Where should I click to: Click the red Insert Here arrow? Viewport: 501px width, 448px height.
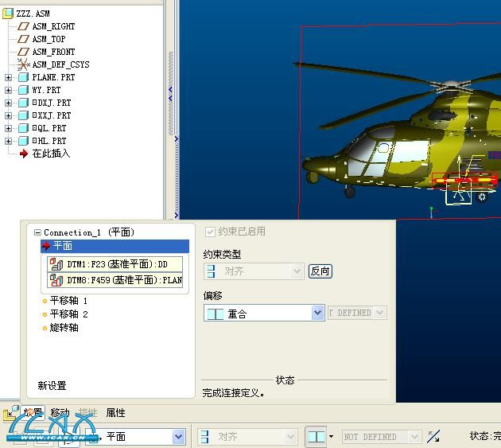(x=23, y=154)
